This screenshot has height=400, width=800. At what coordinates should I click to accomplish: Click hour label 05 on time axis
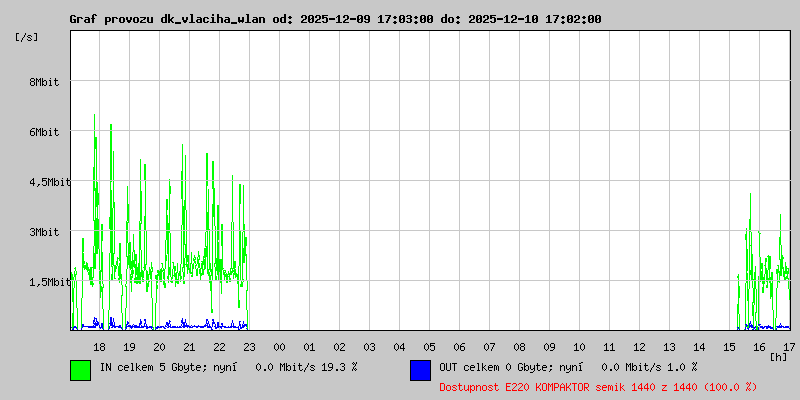point(429,347)
